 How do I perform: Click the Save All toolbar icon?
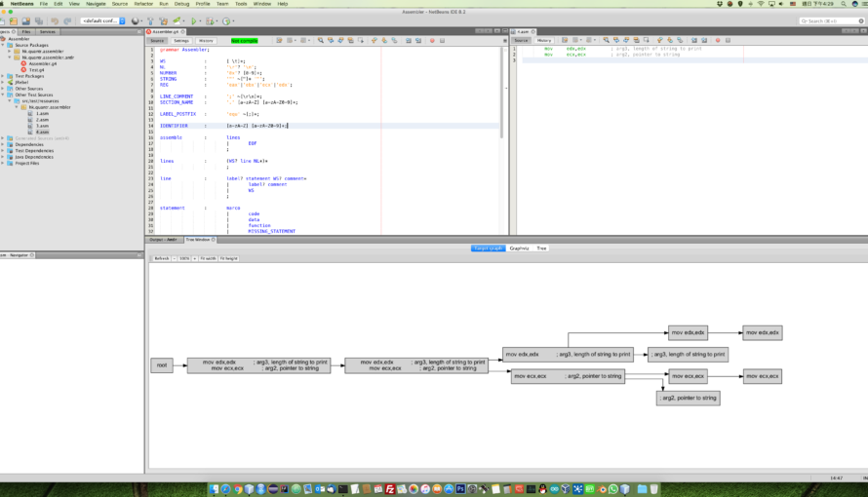point(39,21)
